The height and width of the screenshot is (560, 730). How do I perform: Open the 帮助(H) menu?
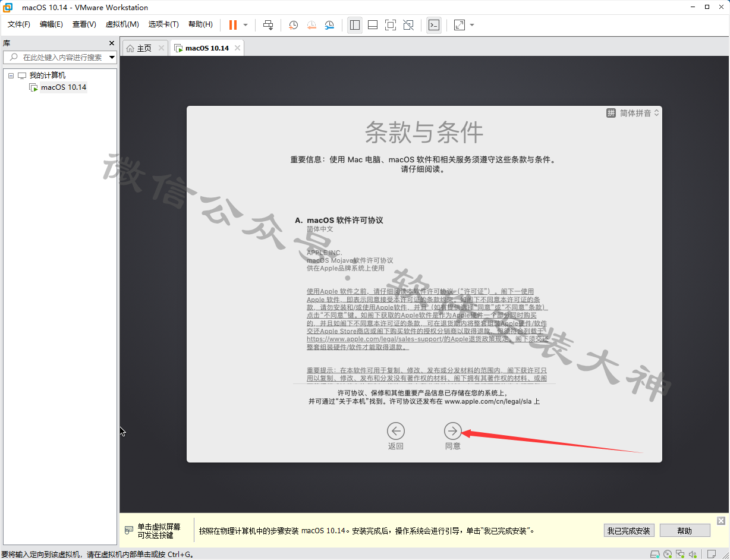[x=200, y=24]
